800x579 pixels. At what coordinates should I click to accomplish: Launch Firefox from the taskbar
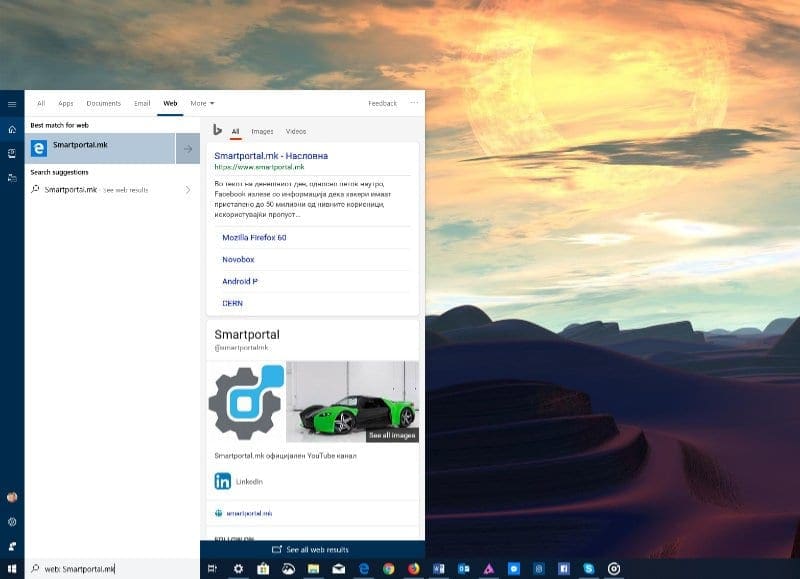[x=414, y=569]
